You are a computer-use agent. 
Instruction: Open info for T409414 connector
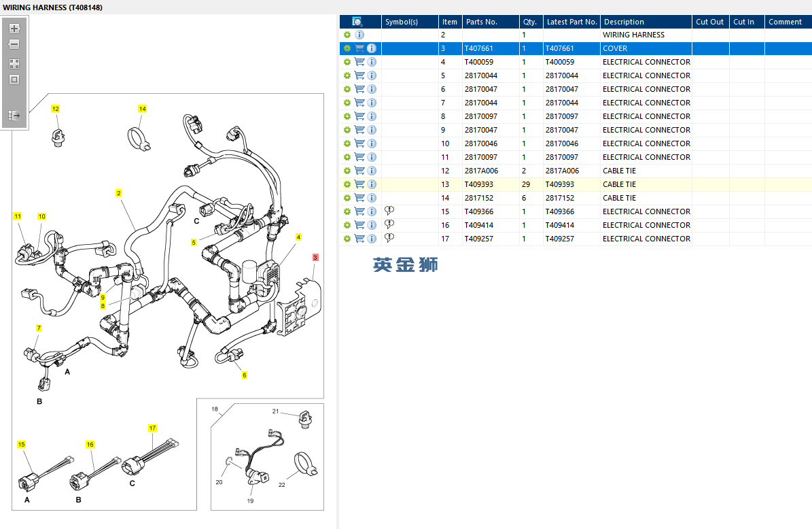coord(372,225)
